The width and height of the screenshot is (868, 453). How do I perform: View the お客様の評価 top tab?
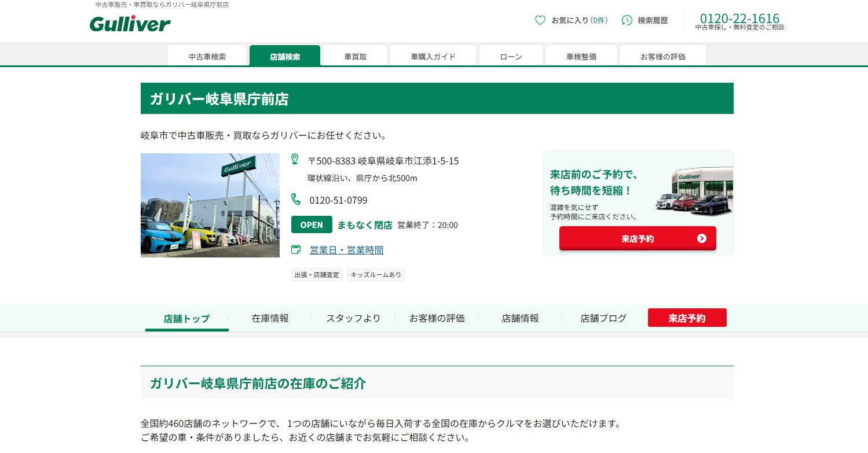[x=662, y=57]
